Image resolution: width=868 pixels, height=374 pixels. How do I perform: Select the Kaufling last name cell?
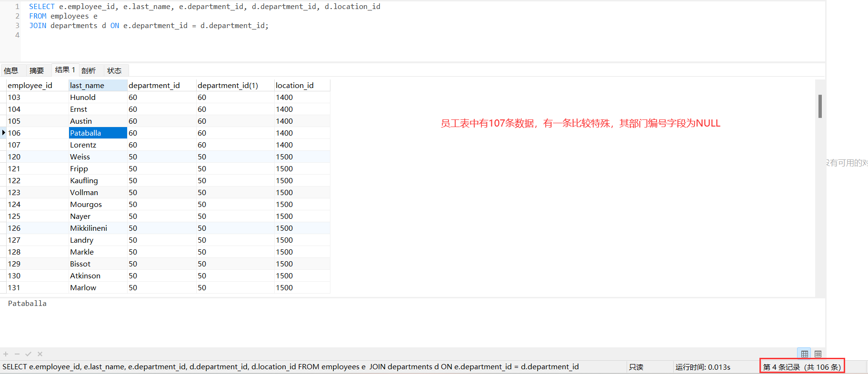pos(98,180)
